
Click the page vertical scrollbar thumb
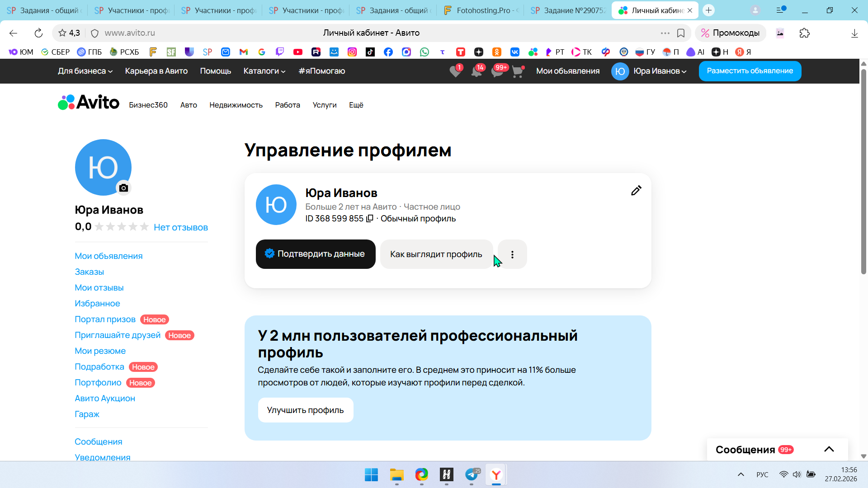[x=863, y=172]
